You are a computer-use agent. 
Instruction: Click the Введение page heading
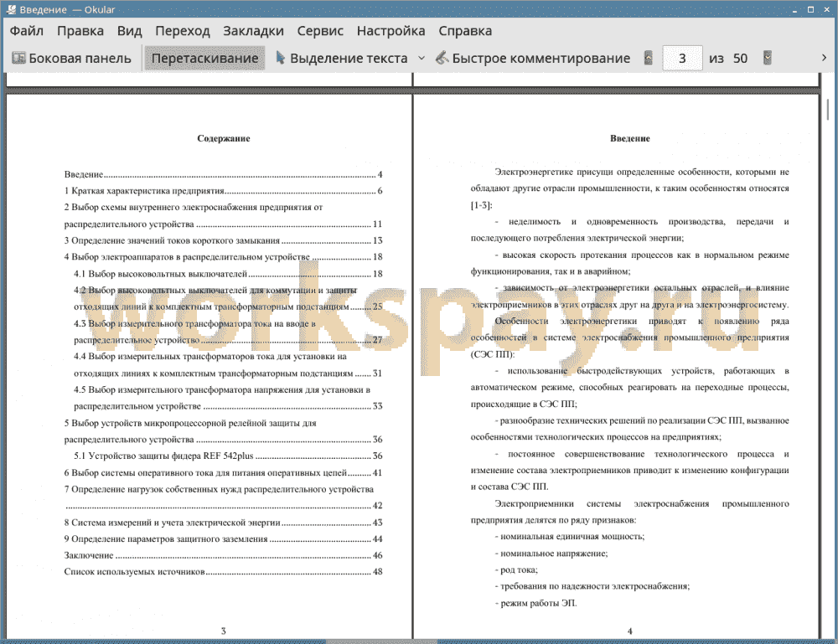(x=630, y=138)
